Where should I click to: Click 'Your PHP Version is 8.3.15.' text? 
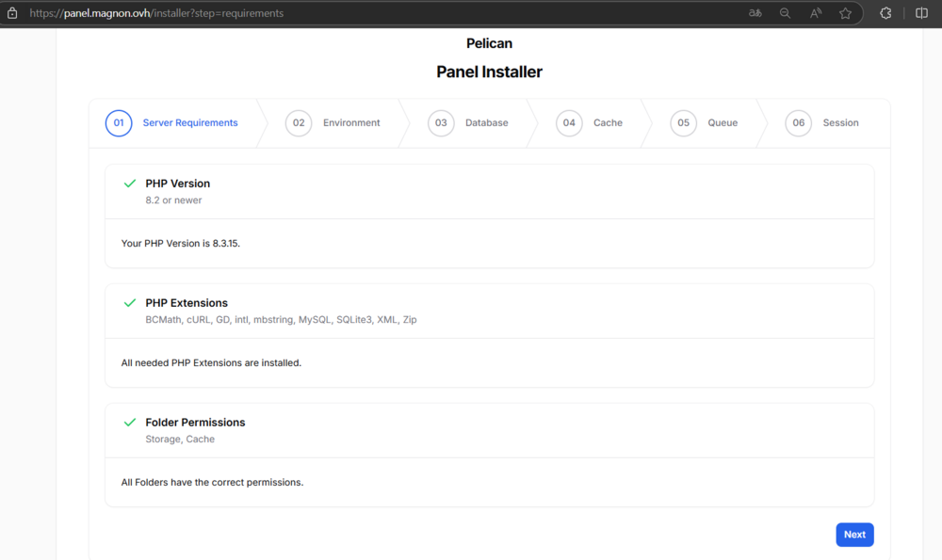click(180, 244)
